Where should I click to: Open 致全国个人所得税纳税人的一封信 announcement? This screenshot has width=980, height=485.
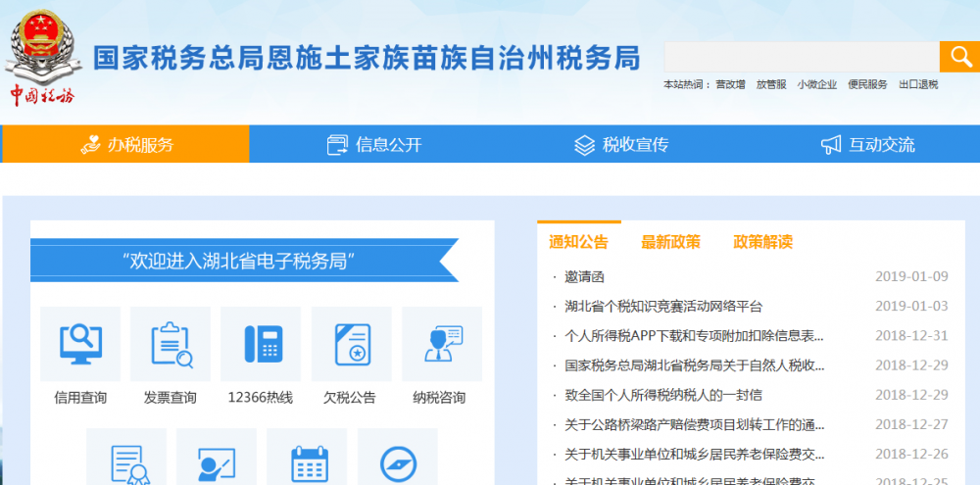coord(663,395)
